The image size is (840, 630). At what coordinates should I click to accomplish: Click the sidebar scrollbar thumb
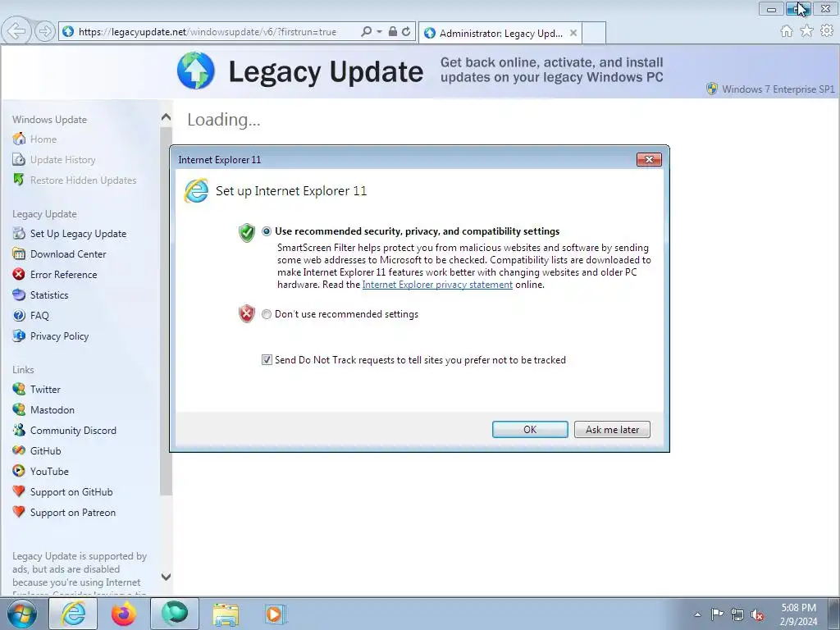[166, 311]
